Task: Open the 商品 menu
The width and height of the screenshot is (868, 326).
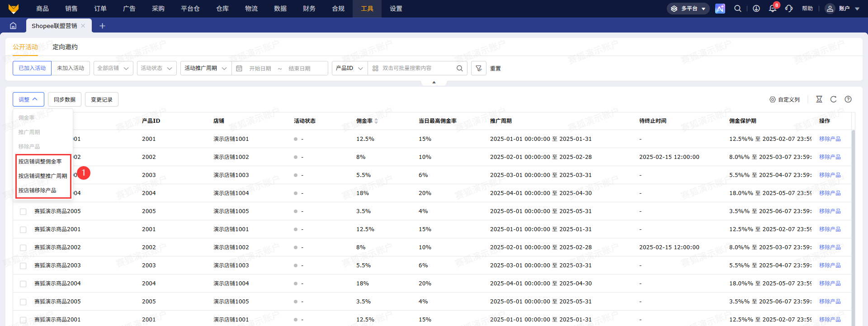Action: click(42, 9)
